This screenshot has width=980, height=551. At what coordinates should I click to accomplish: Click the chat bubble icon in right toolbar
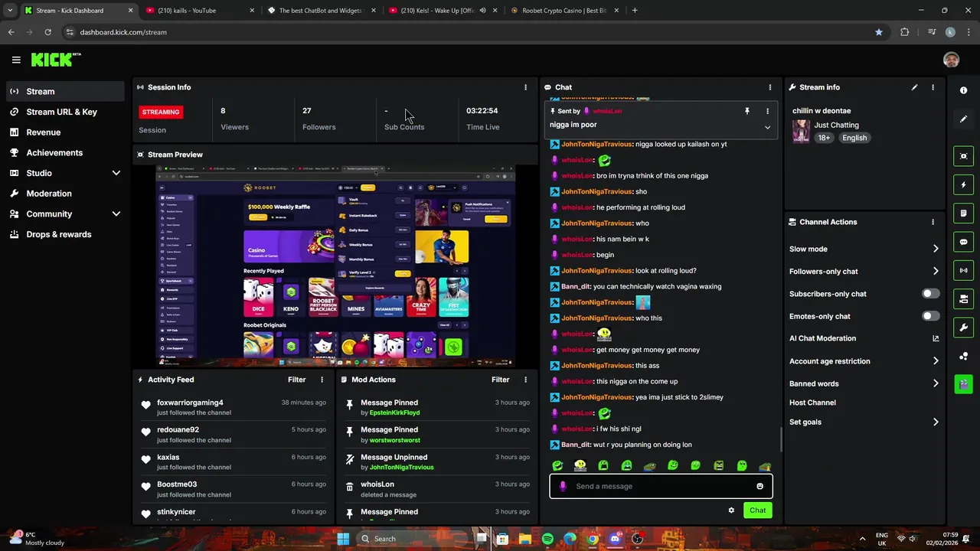(963, 242)
